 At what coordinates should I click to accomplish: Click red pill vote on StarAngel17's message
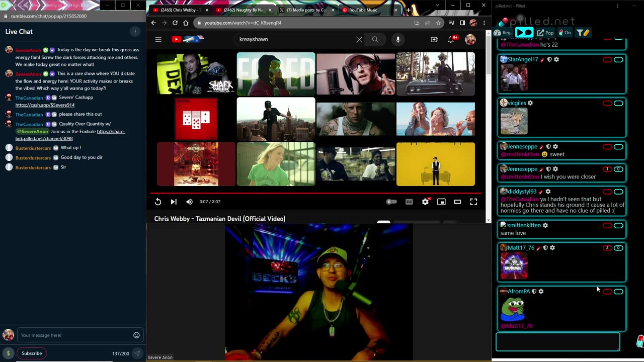(x=607, y=60)
